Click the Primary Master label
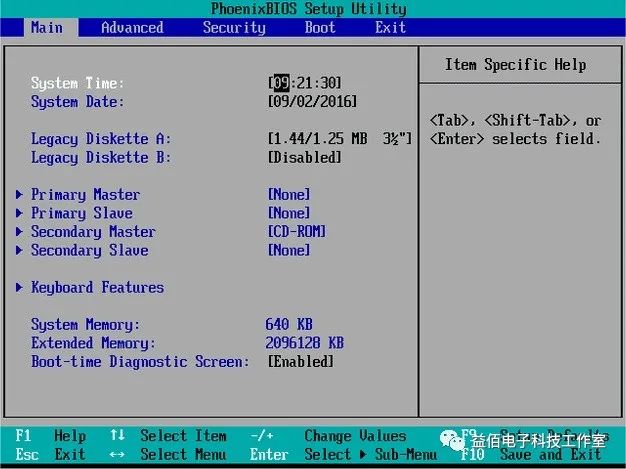 [85, 195]
